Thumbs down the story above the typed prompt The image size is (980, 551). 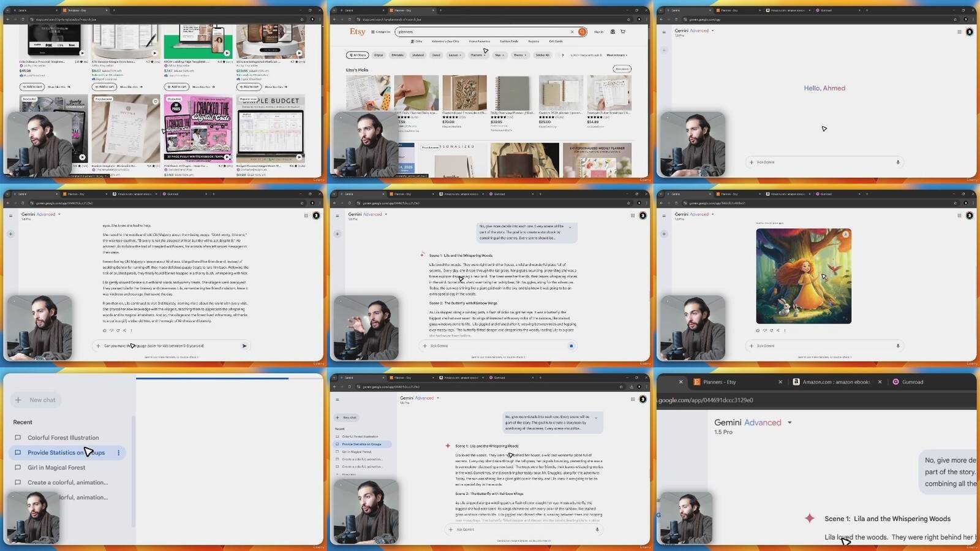click(111, 330)
